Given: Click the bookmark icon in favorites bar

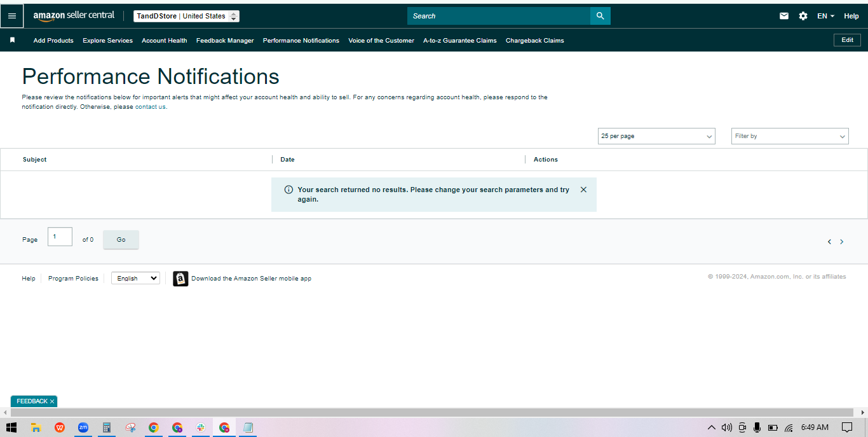Looking at the screenshot, I should (x=12, y=40).
